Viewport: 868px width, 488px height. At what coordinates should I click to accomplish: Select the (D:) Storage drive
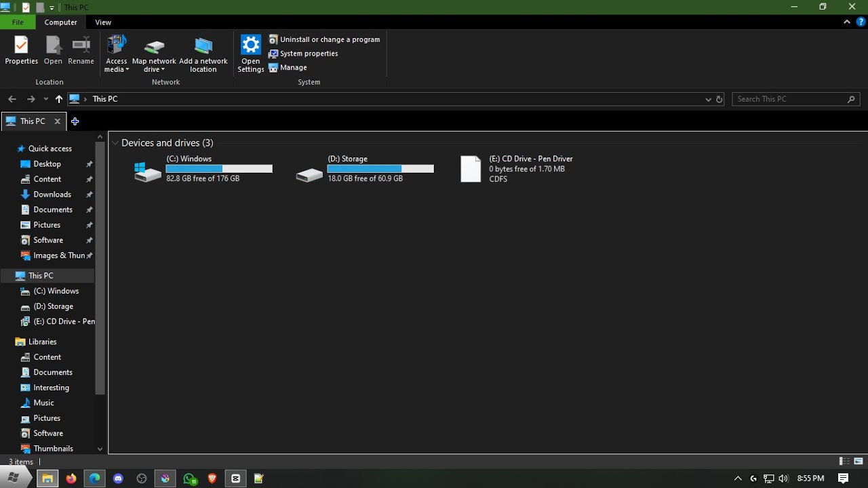point(365,169)
